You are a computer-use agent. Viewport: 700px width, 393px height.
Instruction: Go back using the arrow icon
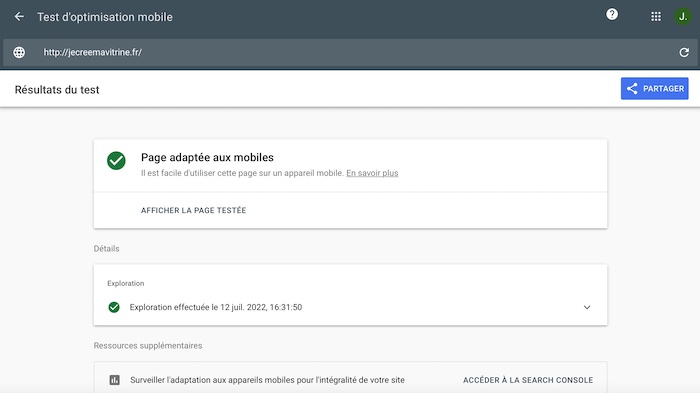(x=19, y=17)
